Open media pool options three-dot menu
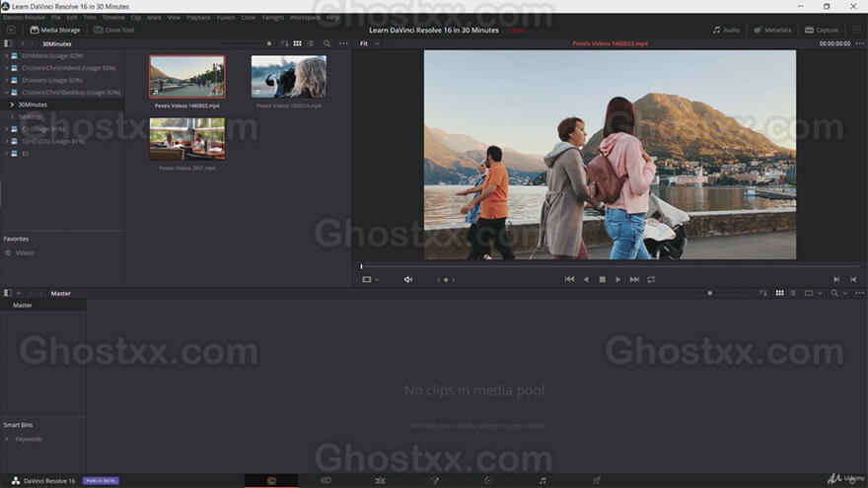Screen dimensions: 868x488 (x=859, y=293)
